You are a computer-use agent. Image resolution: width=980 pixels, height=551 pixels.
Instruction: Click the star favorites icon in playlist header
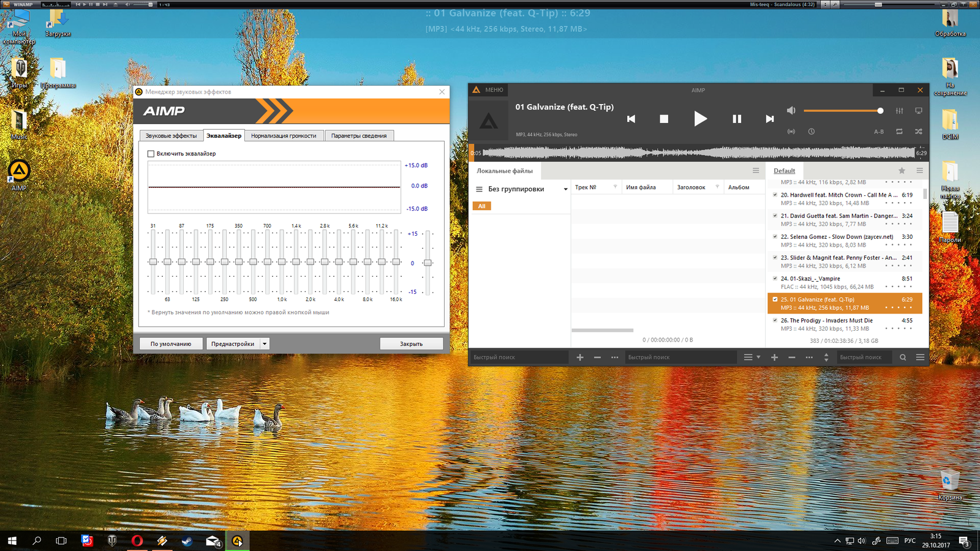902,171
